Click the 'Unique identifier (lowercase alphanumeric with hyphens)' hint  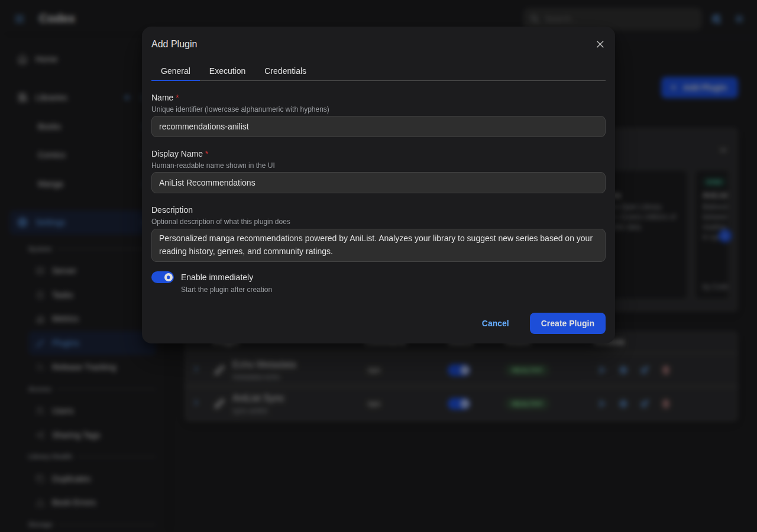[240, 109]
